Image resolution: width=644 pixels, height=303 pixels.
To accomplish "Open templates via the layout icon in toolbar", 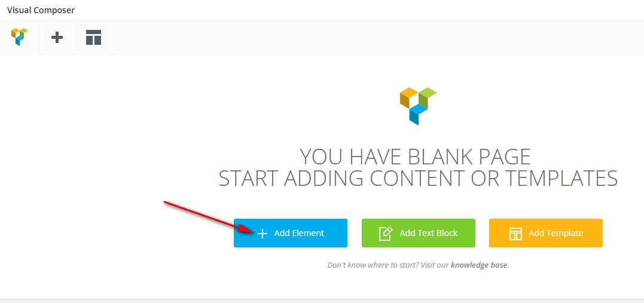I will click(x=93, y=38).
